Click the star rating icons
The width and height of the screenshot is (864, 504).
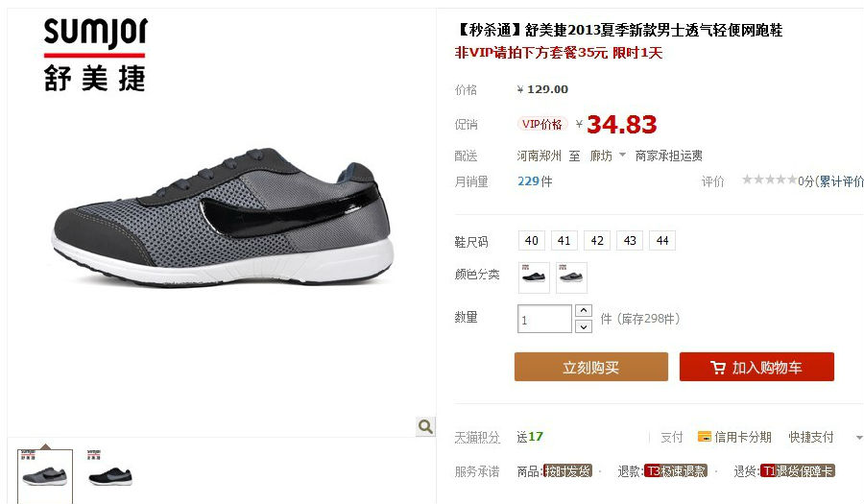(x=769, y=180)
